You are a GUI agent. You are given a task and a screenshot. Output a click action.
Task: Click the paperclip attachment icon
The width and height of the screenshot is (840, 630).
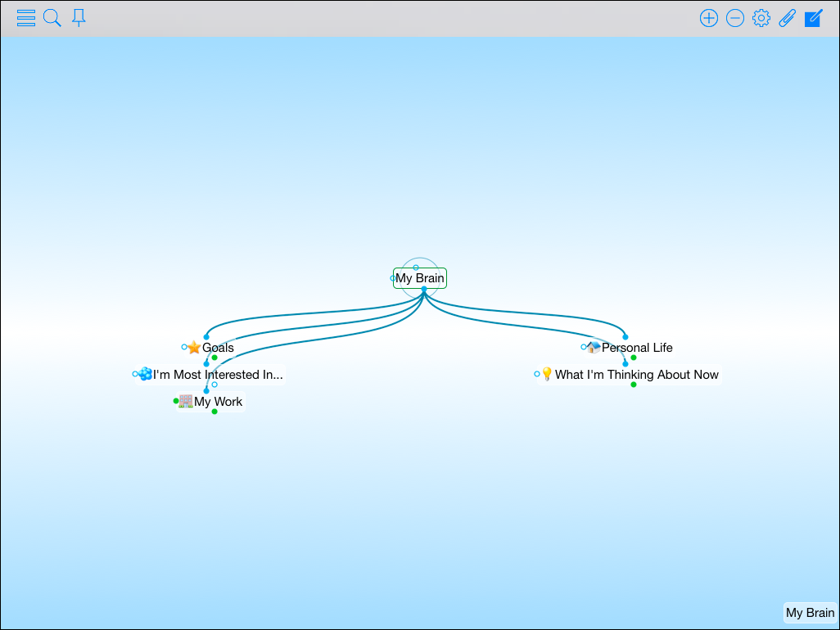(787, 18)
